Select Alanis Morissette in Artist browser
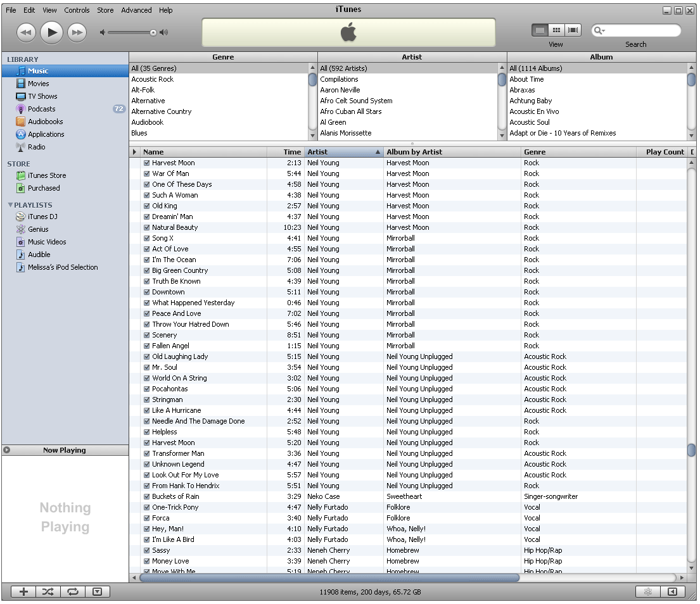This screenshot has height=604, width=700. [345, 133]
